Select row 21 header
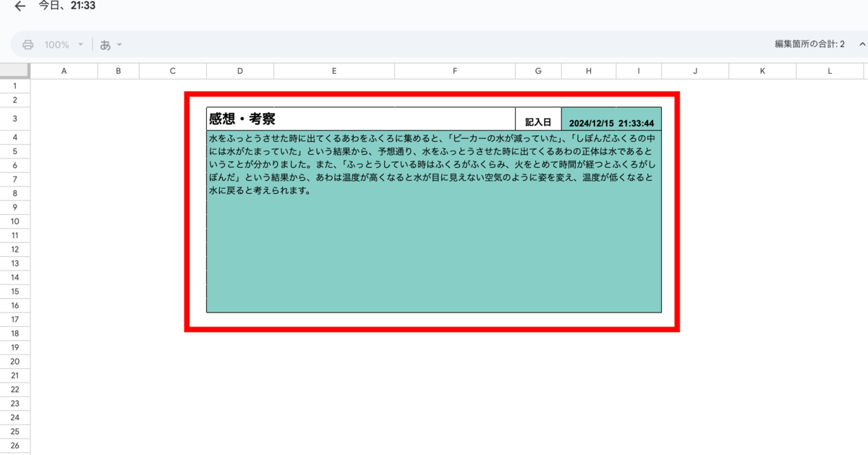This screenshot has width=868, height=455. point(15,375)
